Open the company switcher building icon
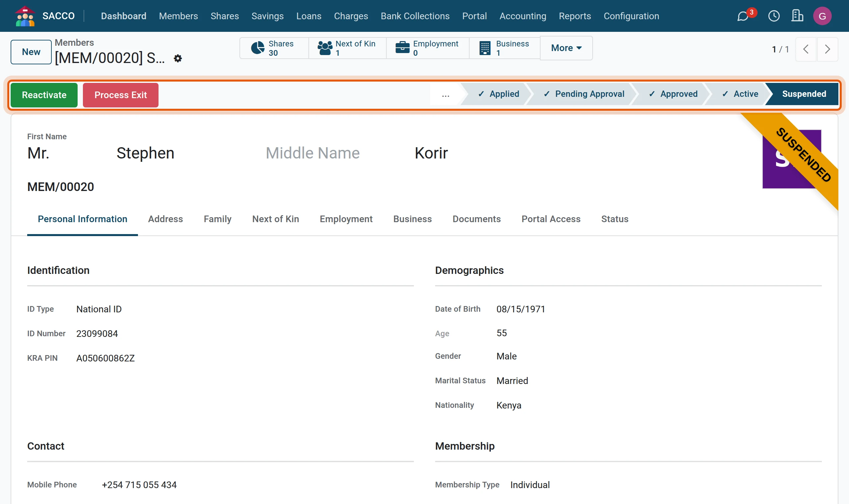This screenshot has width=849, height=504. (797, 16)
